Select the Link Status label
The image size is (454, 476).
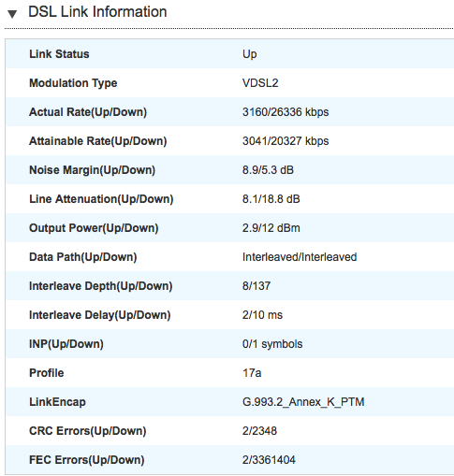(x=59, y=54)
